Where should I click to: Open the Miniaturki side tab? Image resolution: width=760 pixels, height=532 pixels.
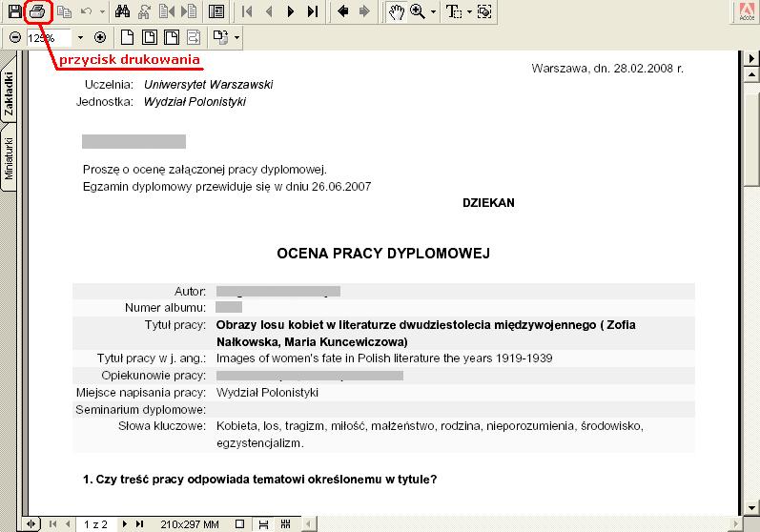(9, 158)
